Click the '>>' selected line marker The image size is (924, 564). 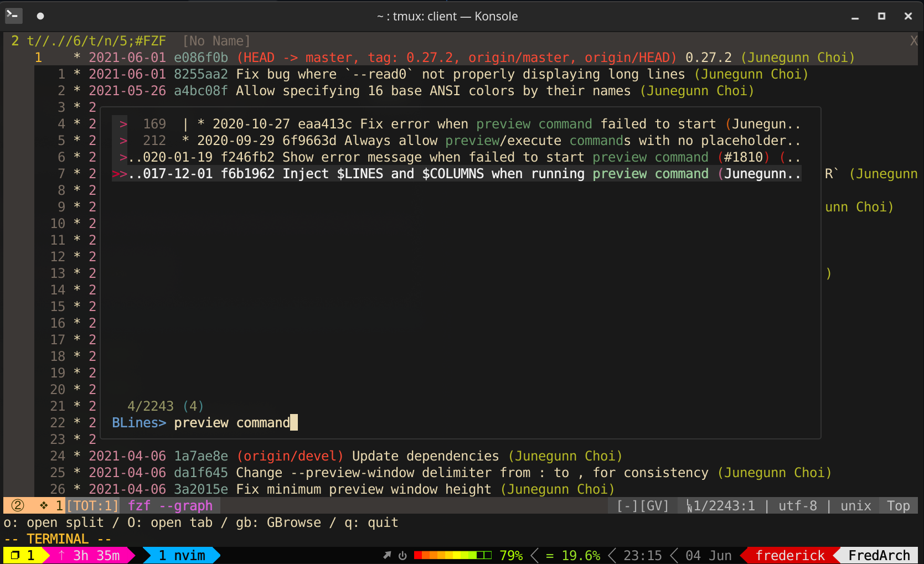[x=120, y=174]
